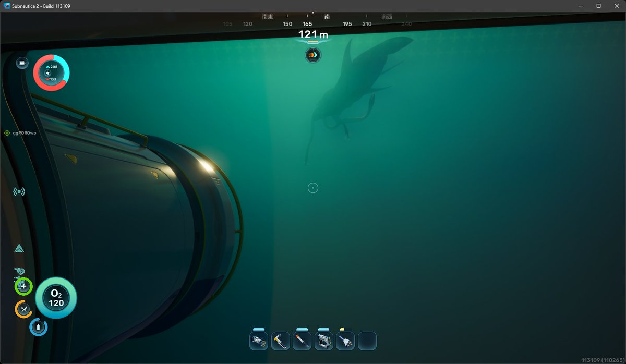Screen dimensions: 626x364
Task: Click the blue water bottle gauge
Action: click(38, 327)
